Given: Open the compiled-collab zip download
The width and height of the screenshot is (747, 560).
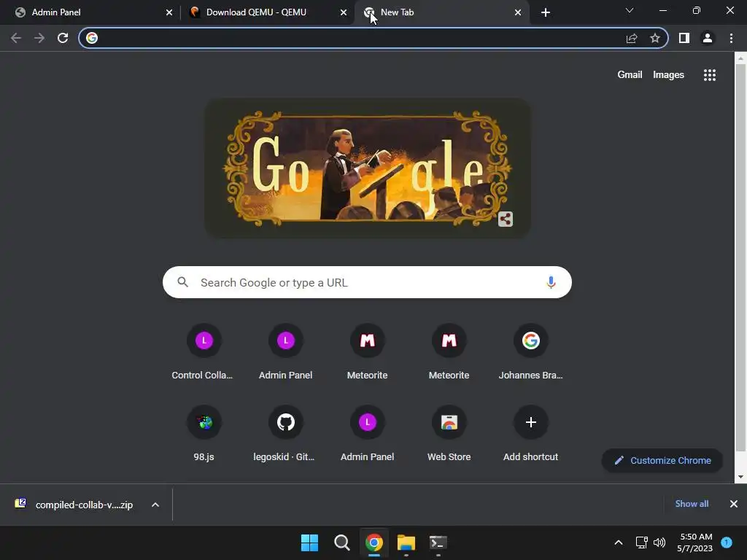Looking at the screenshot, I should click(x=76, y=505).
